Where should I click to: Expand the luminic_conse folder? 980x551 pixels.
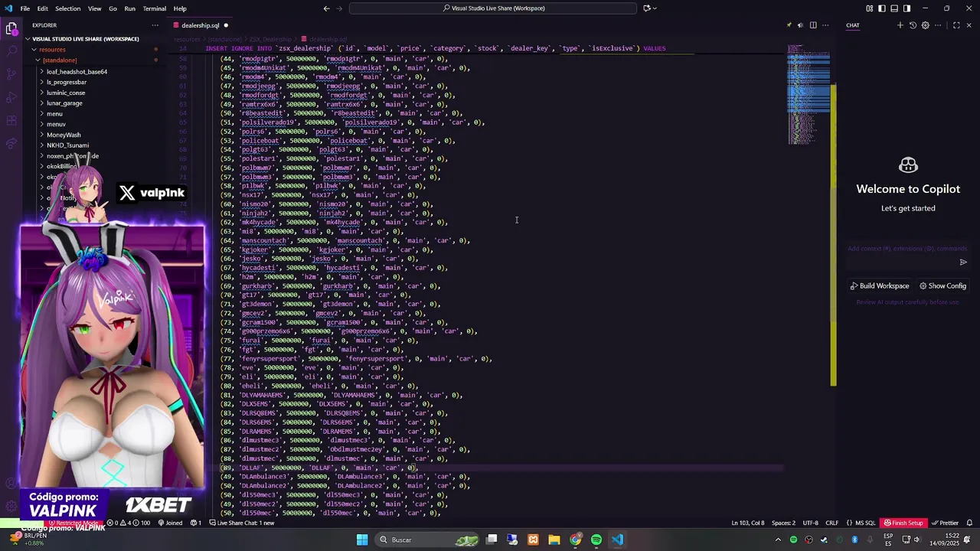pos(66,93)
